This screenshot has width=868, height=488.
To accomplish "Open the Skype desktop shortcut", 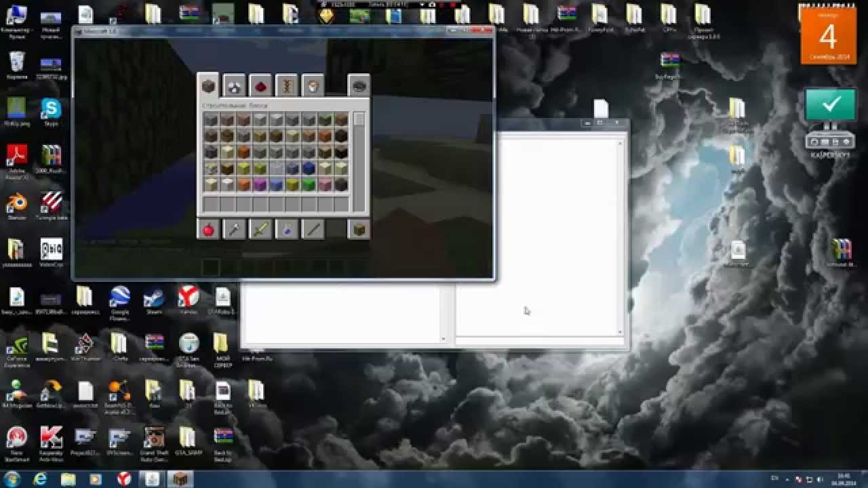I will [51, 112].
